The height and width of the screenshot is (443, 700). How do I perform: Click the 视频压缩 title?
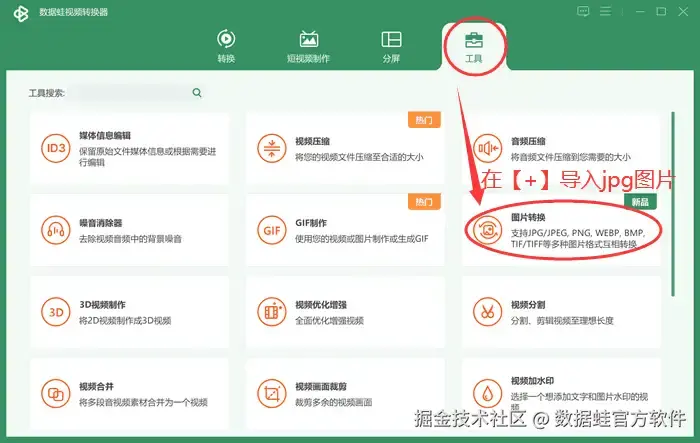312,141
